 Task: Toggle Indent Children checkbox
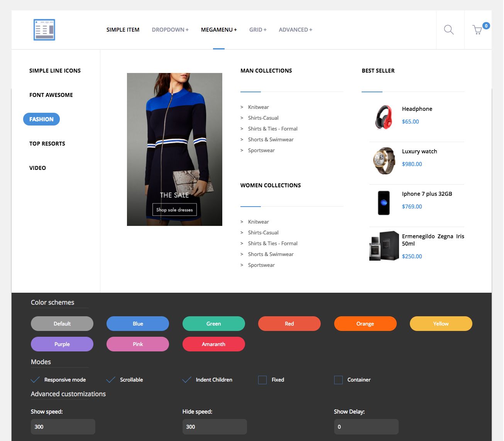coord(187,380)
